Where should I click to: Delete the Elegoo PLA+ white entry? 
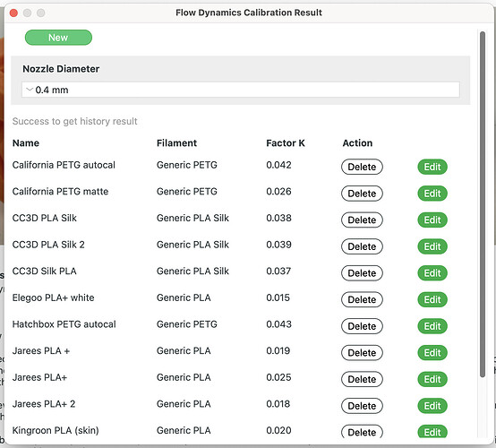coord(362,299)
